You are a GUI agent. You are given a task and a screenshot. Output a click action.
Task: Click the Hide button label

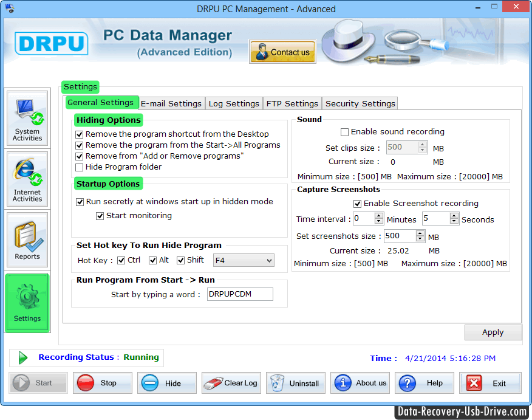click(172, 384)
